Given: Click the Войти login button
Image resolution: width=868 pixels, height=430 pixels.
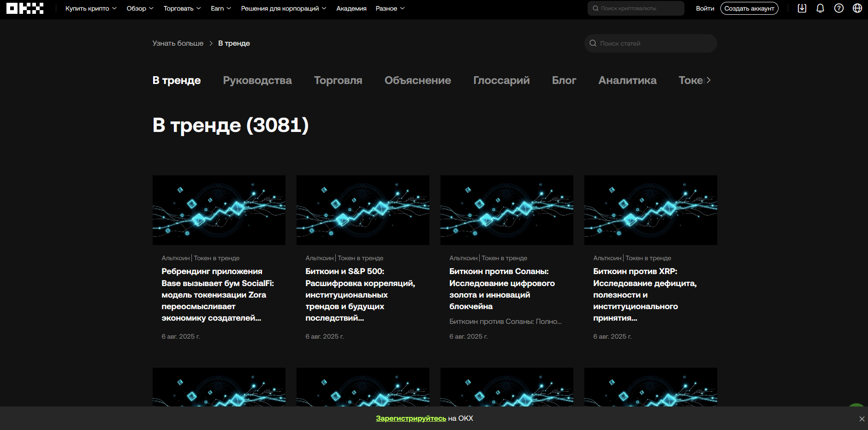Looking at the screenshot, I should 705,8.
